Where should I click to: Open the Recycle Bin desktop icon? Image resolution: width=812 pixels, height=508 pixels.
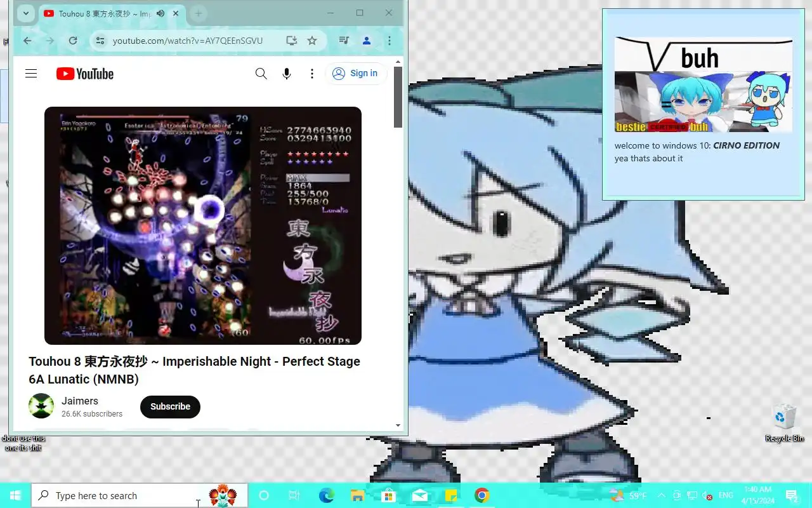[x=784, y=423]
